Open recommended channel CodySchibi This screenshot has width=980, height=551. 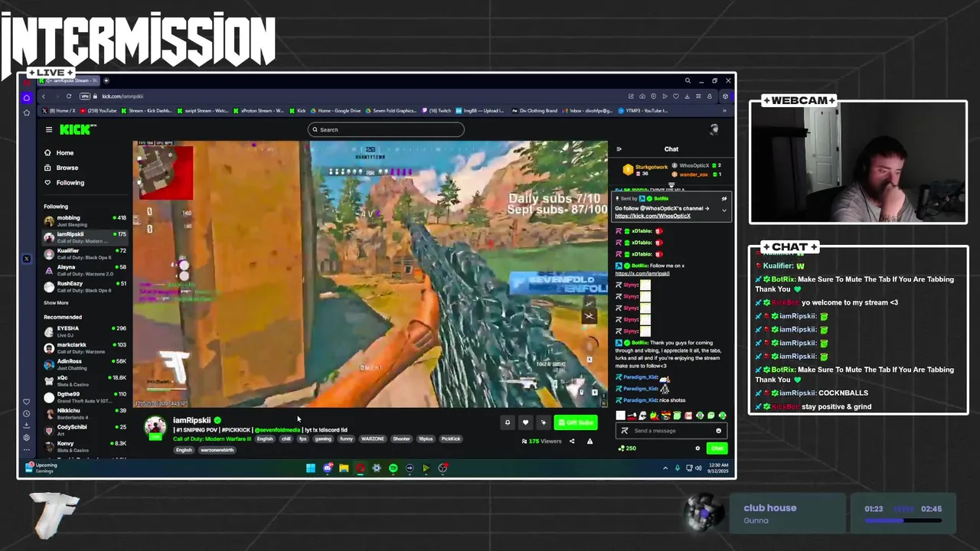[x=84, y=430]
